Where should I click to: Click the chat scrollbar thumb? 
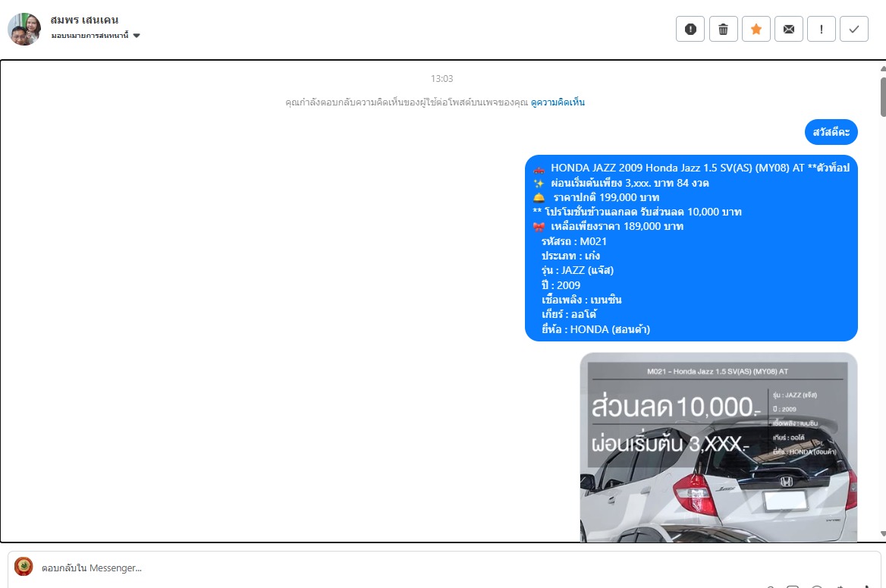(883, 96)
